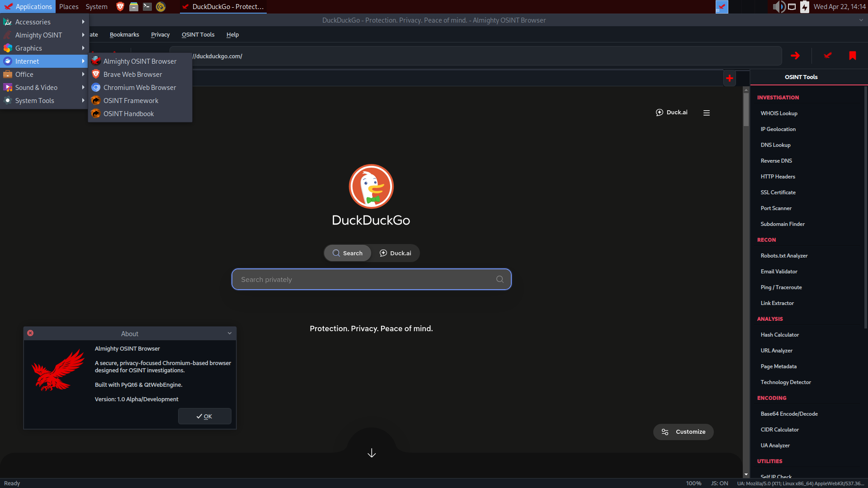The width and height of the screenshot is (868, 488).
Task: Click OK in the About dialog
Action: [204, 416]
